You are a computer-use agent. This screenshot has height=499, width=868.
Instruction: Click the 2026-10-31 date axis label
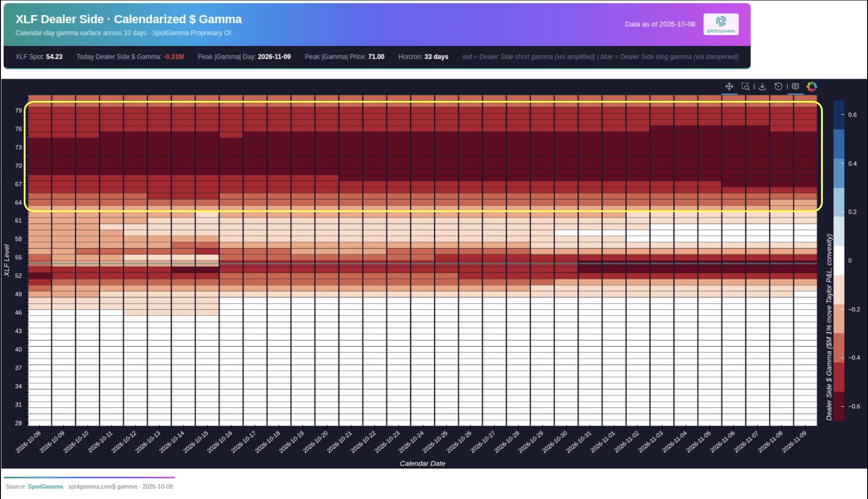(x=579, y=442)
